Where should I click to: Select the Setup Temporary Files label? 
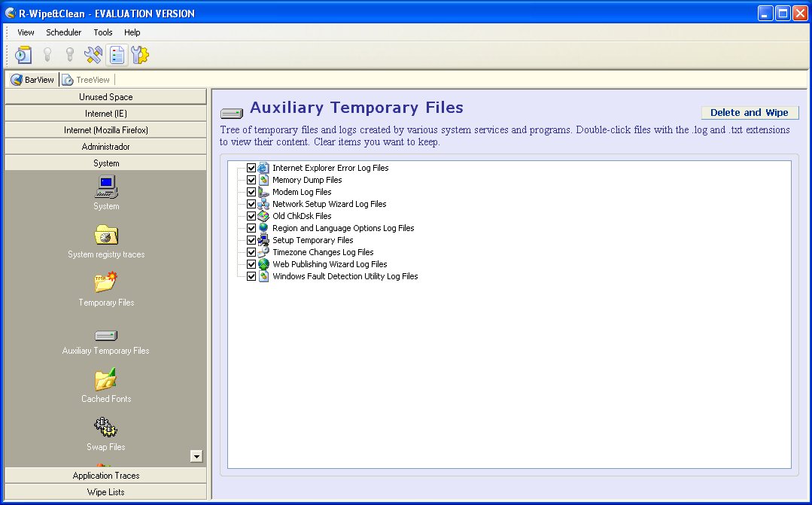coord(313,240)
